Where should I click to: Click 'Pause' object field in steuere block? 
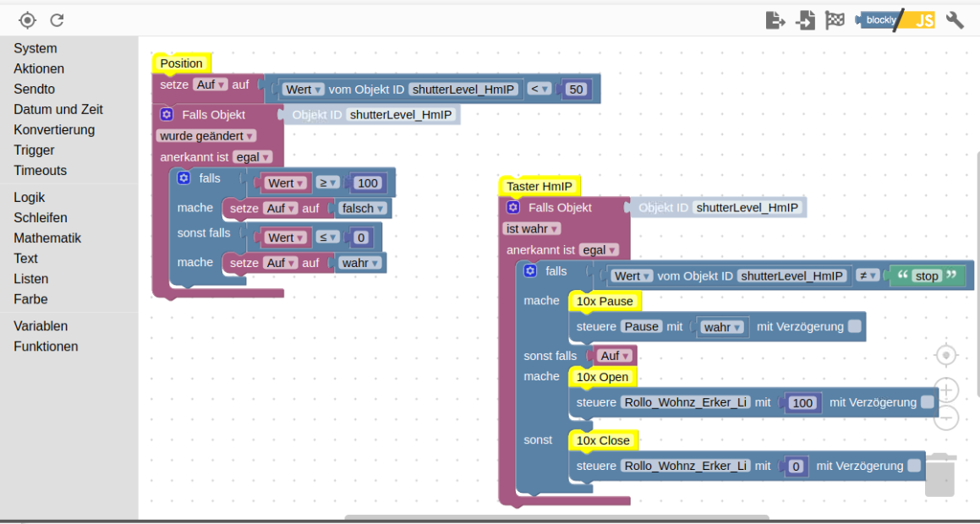click(641, 326)
